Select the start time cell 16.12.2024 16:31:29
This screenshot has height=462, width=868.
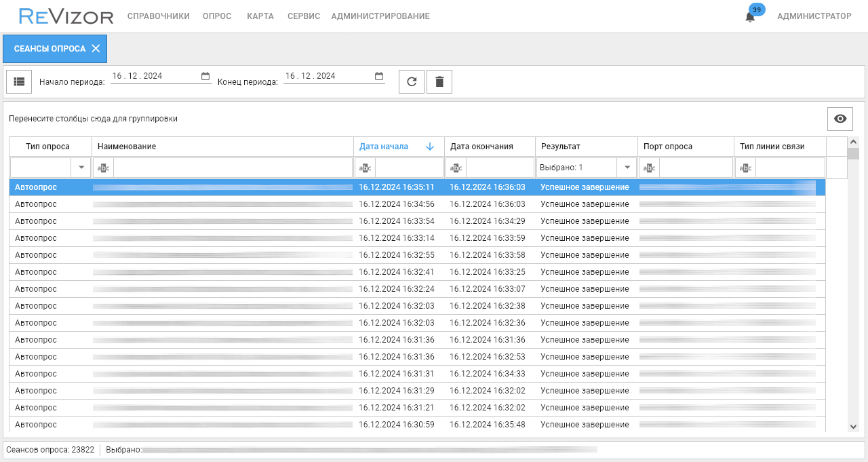[397, 391]
